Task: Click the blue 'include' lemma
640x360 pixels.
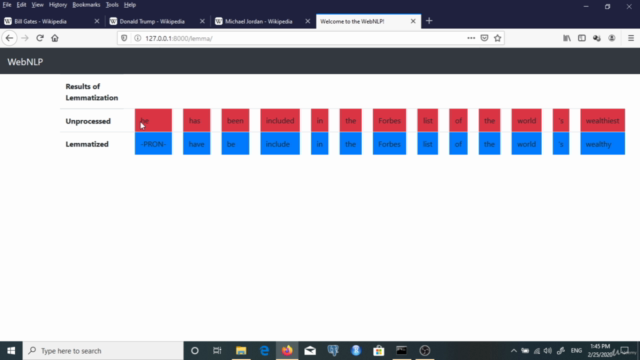Action: [x=280, y=144]
